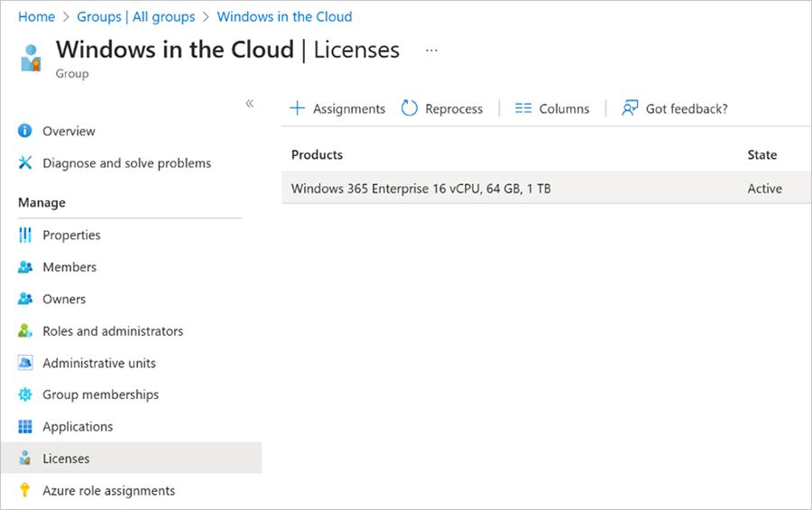The height and width of the screenshot is (510, 812).
Task: Click the Reprocess circular arrow icon
Action: pos(409,108)
